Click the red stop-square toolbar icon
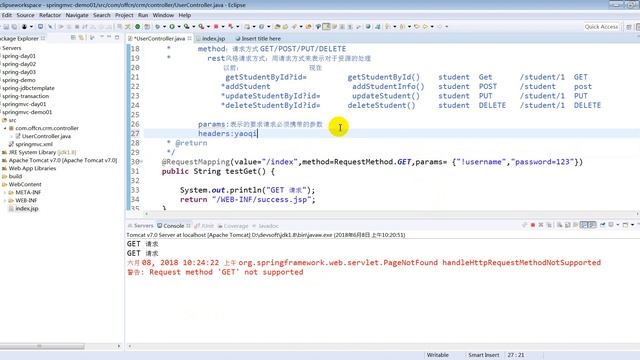640x360 pixels. click(216, 27)
